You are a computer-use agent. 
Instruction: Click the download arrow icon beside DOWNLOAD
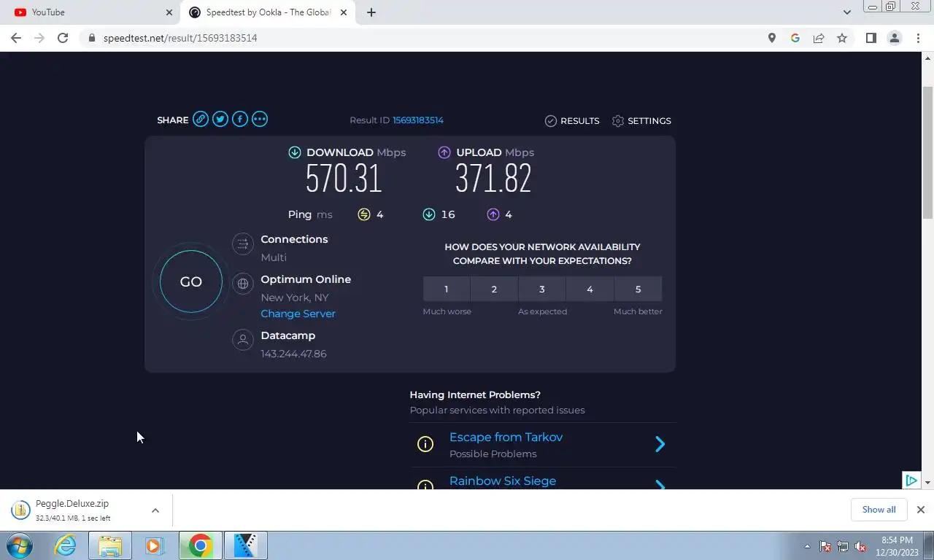pyautogui.click(x=295, y=152)
